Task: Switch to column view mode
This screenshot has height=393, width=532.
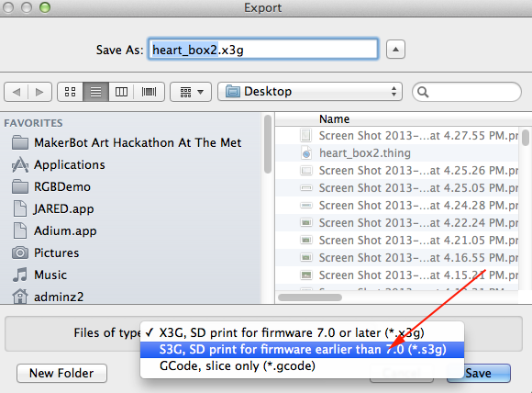Action: (121, 92)
